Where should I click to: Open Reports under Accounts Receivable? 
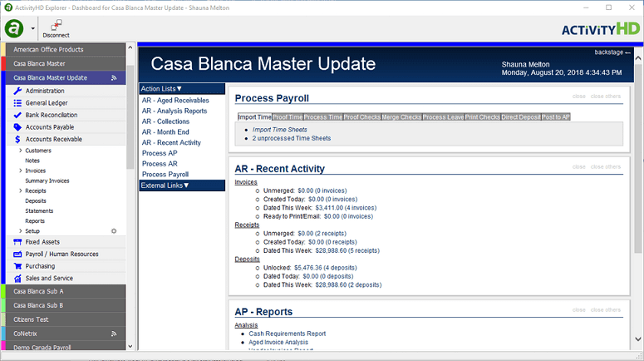[35, 221]
